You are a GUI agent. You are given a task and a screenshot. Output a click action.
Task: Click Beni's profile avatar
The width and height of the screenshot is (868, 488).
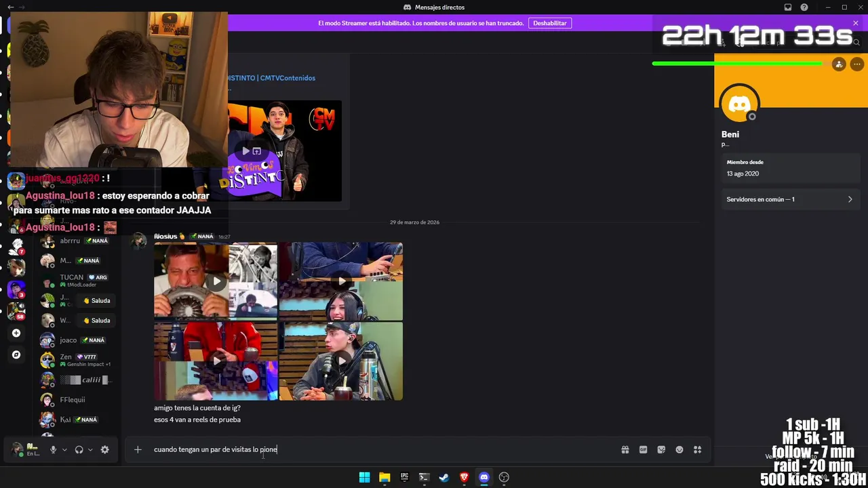[x=739, y=104]
